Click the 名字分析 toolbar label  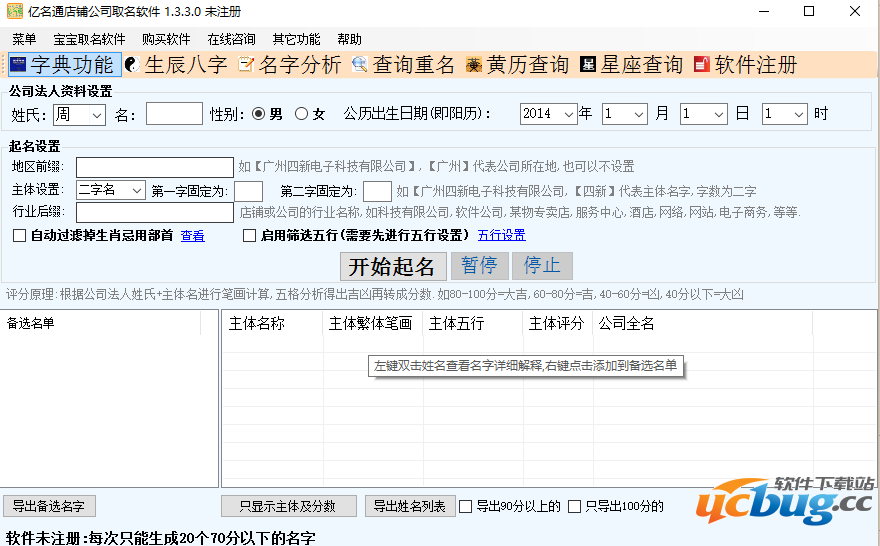pos(300,65)
